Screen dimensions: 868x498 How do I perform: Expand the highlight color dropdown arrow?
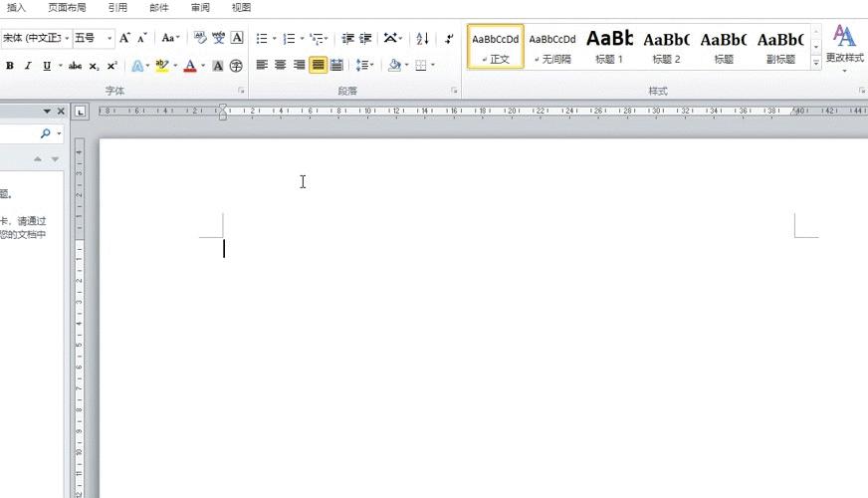point(175,66)
